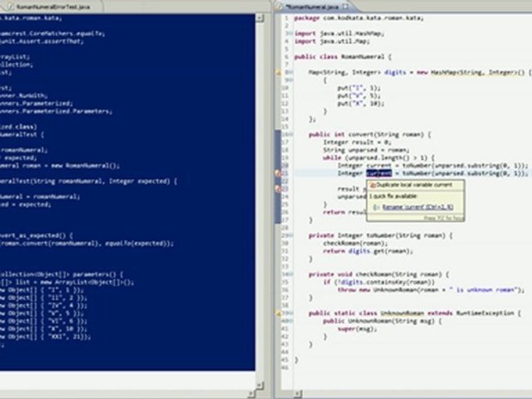The height and width of the screenshot is (399, 532).
Task: Click the warning marker on line 8
Action: pyautogui.click(x=278, y=72)
